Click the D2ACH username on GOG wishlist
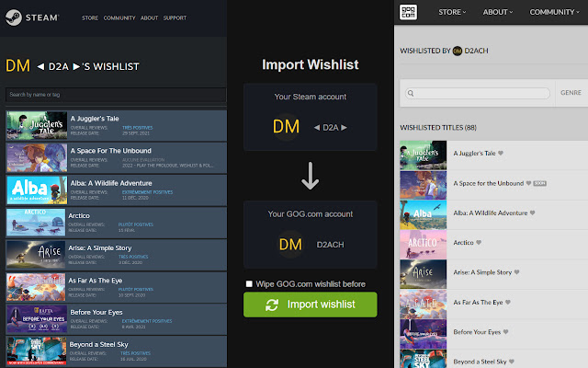Viewport: 588px width, 368px height. pos(476,51)
